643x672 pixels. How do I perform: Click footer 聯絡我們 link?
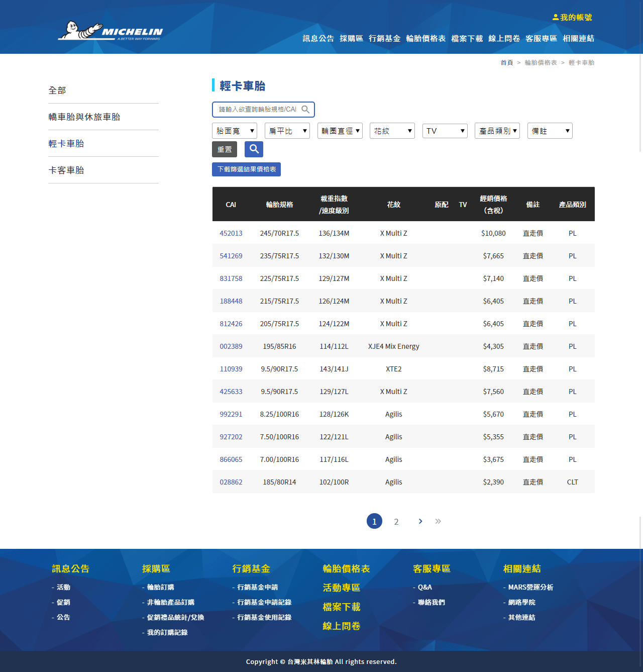[x=432, y=602]
